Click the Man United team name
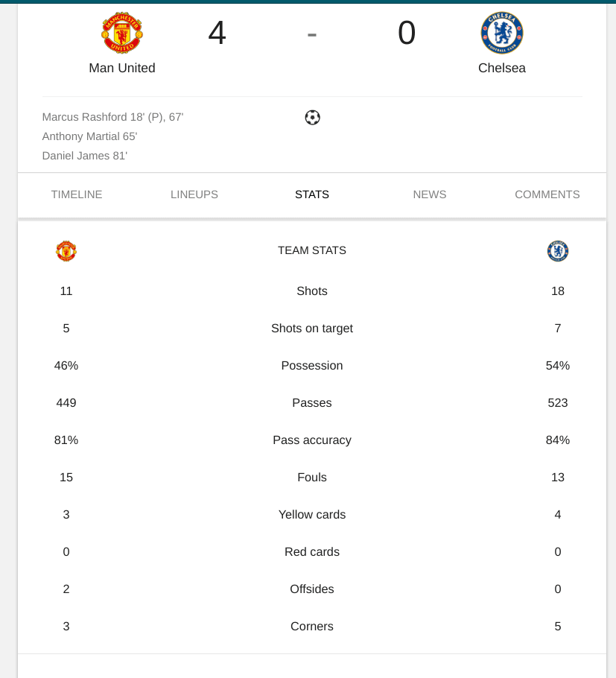The width and height of the screenshot is (616, 678). (122, 68)
